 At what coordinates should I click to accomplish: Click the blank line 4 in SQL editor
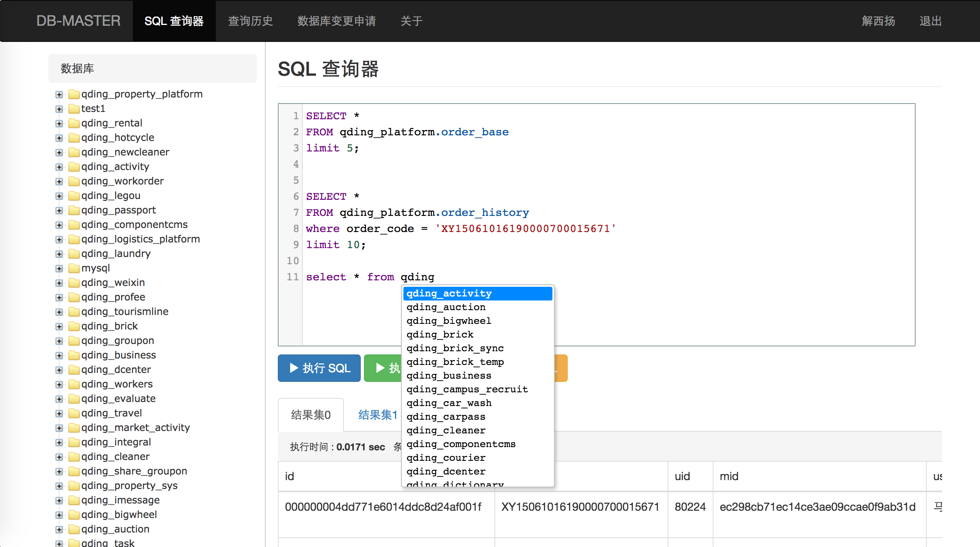[608, 164]
